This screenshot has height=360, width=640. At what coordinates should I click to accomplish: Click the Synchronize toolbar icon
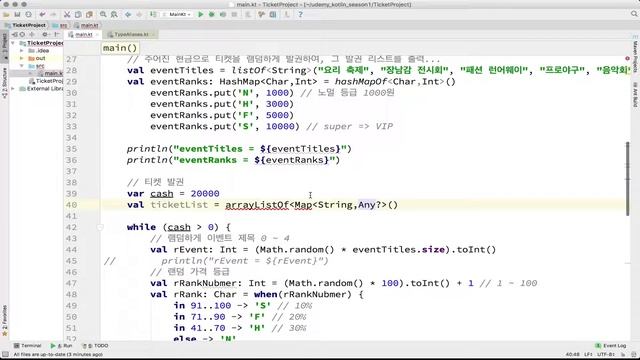28,14
